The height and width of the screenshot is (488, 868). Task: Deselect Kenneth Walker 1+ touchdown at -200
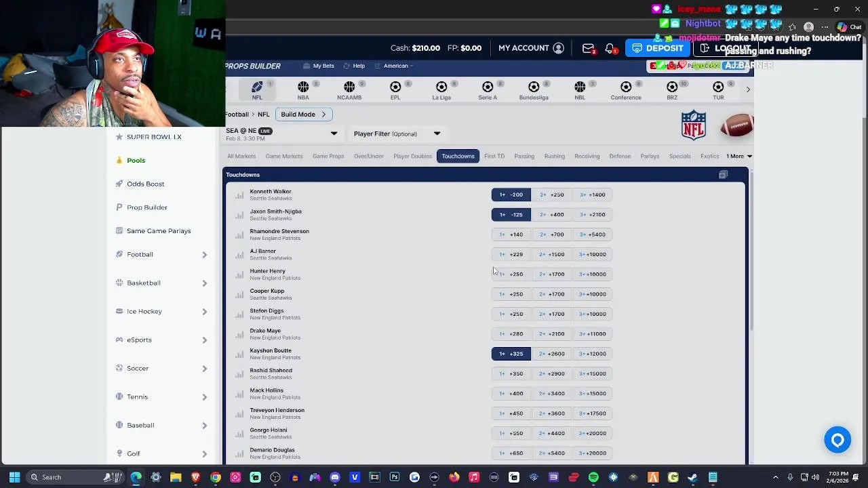pyautogui.click(x=511, y=195)
